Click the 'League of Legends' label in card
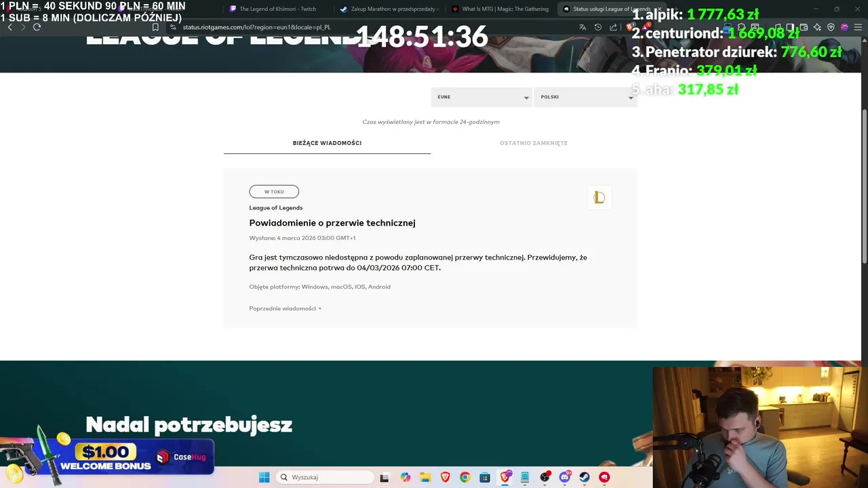This screenshot has height=488, width=868. (276, 207)
